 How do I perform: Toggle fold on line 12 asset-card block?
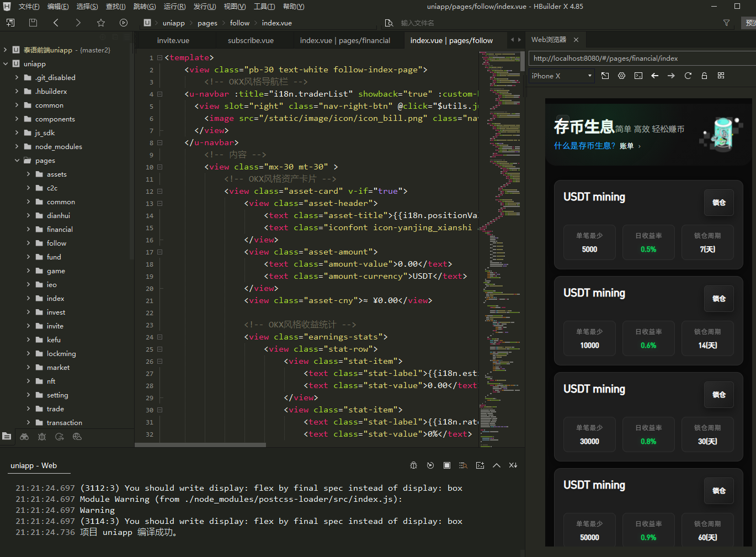point(159,192)
